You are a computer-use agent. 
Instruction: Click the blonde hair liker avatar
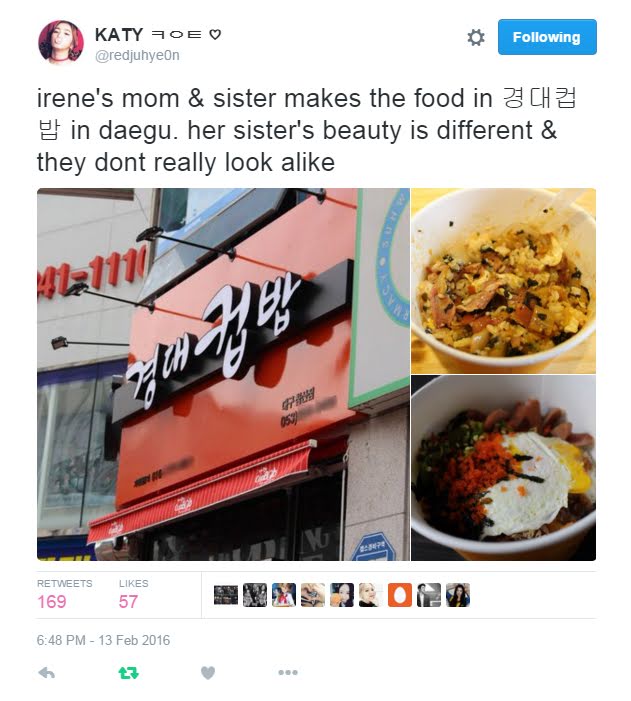click(371, 595)
